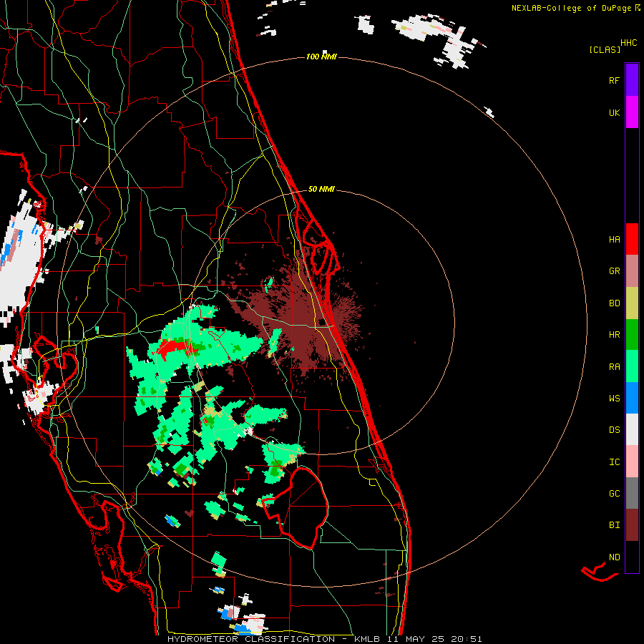The height and width of the screenshot is (644, 644).
Task: Click the IC pink legend swatch
Action: (632, 462)
